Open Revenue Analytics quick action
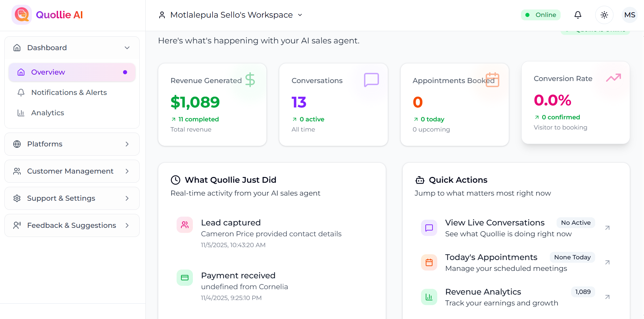This screenshot has height=319, width=644. tap(516, 297)
